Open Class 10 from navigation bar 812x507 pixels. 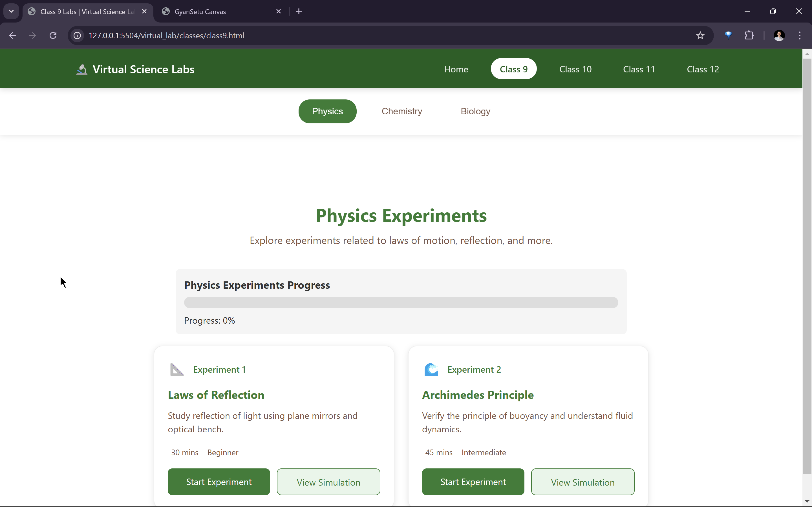pos(575,69)
